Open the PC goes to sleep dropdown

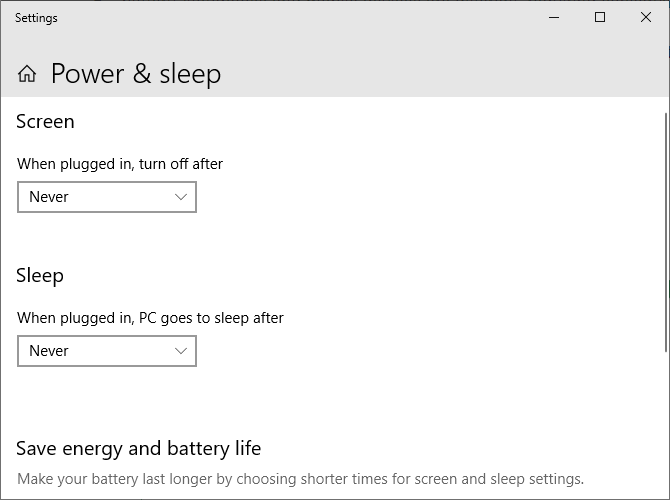[x=107, y=351]
